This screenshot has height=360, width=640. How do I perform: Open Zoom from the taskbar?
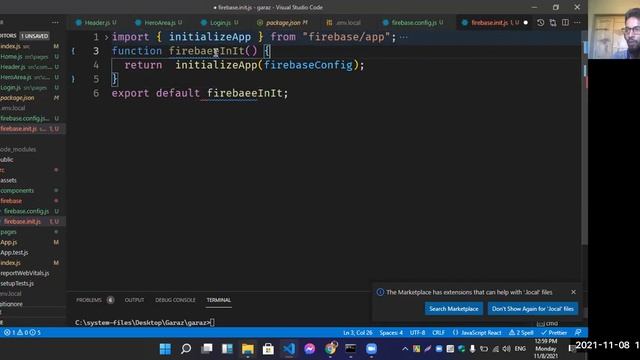371,349
